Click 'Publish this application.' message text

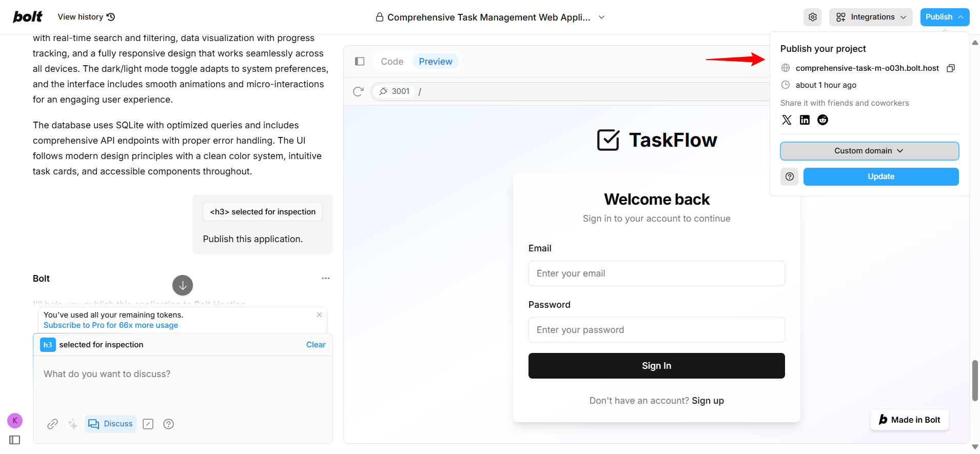[253, 239]
